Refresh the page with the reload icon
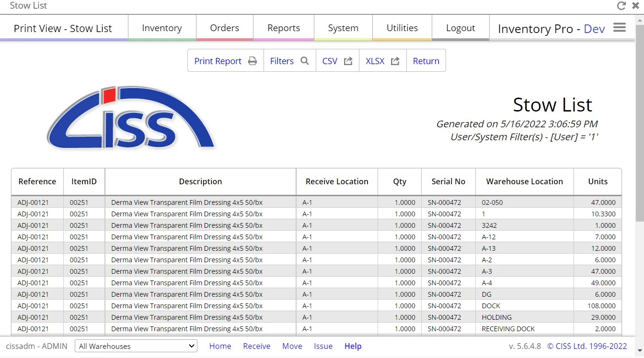644x358 pixels. click(621, 6)
